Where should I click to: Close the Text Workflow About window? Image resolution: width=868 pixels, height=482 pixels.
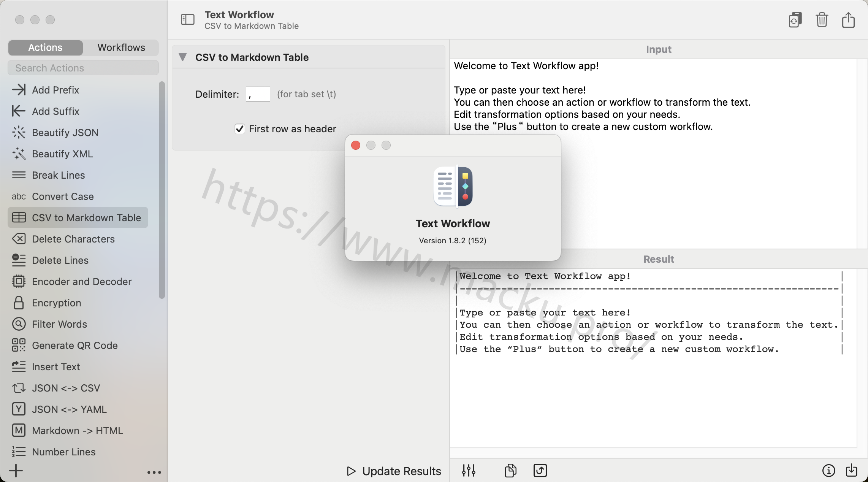click(x=356, y=145)
